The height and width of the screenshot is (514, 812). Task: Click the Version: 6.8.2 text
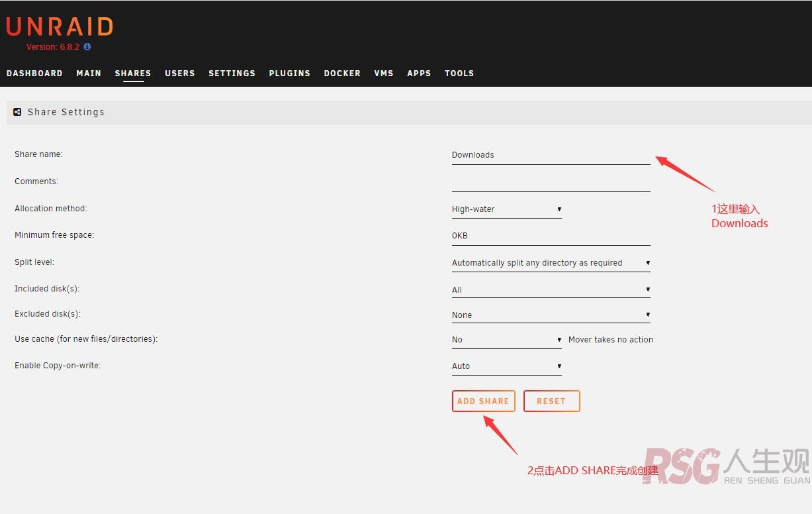(53, 47)
